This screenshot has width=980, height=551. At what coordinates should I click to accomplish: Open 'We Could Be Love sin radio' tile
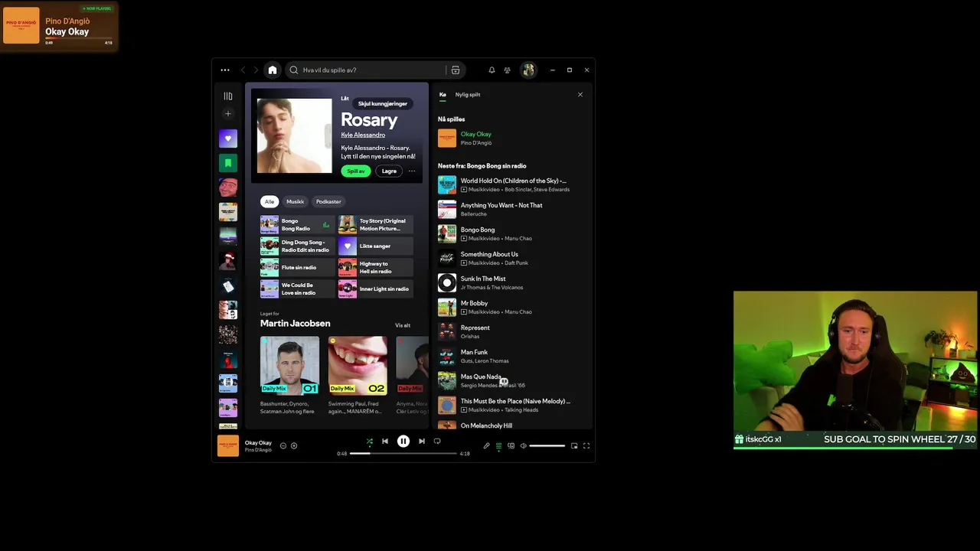297,289
